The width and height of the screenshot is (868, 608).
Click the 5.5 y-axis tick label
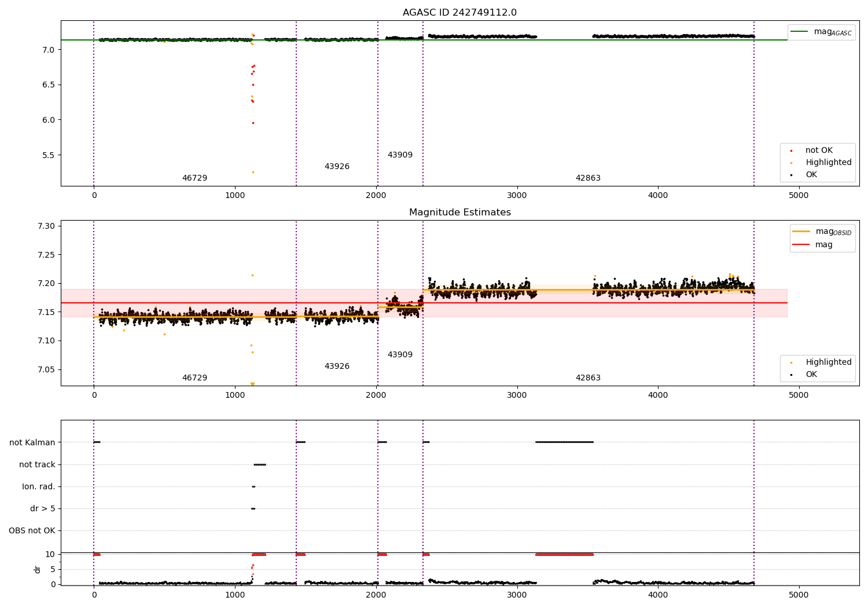coord(48,156)
